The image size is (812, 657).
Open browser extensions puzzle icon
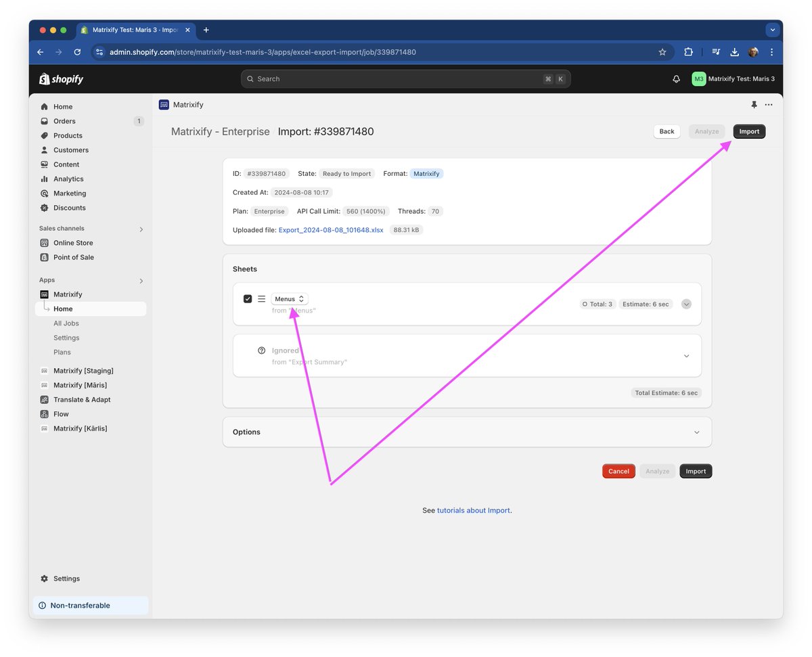click(x=689, y=52)
